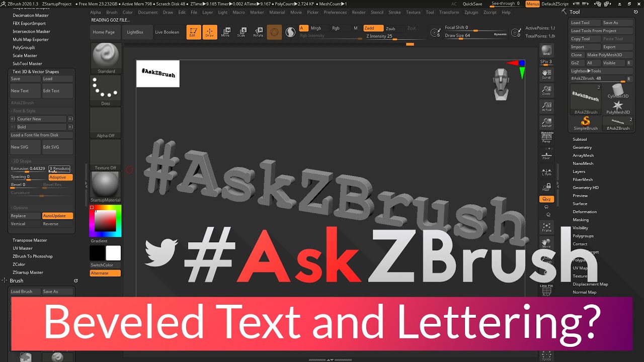
Task: Open the Stroke menu
Action: [395, 12]
